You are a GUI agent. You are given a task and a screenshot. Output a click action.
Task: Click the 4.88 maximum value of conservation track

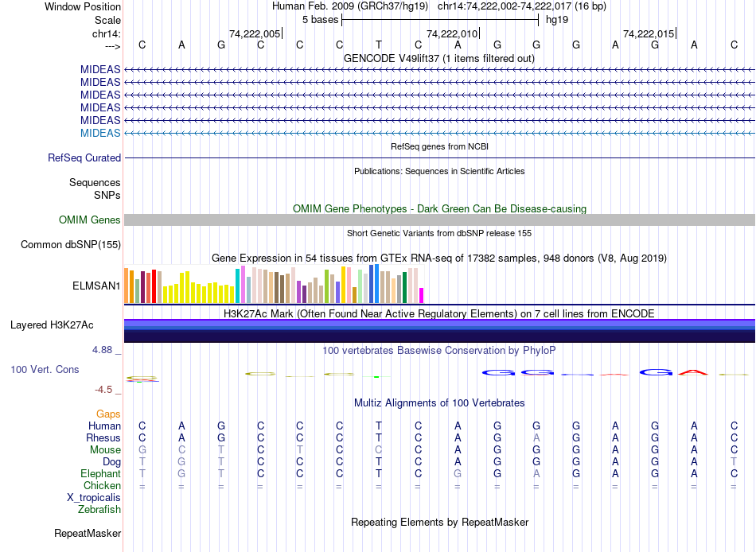coord(102,350)
